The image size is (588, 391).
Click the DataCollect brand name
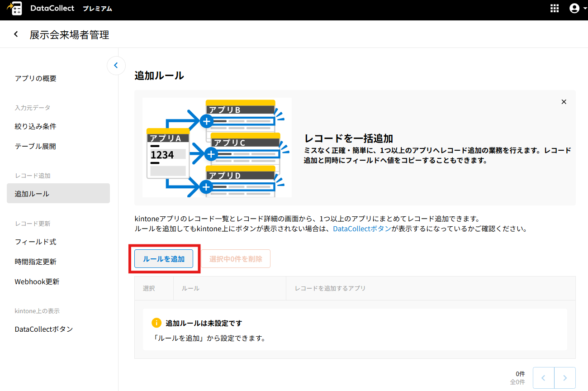coord(52,8)
